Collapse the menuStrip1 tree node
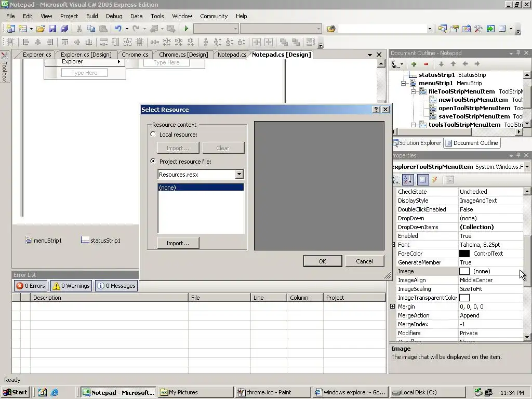The width and height of the screenshot is (532, 399). (403, 83)
